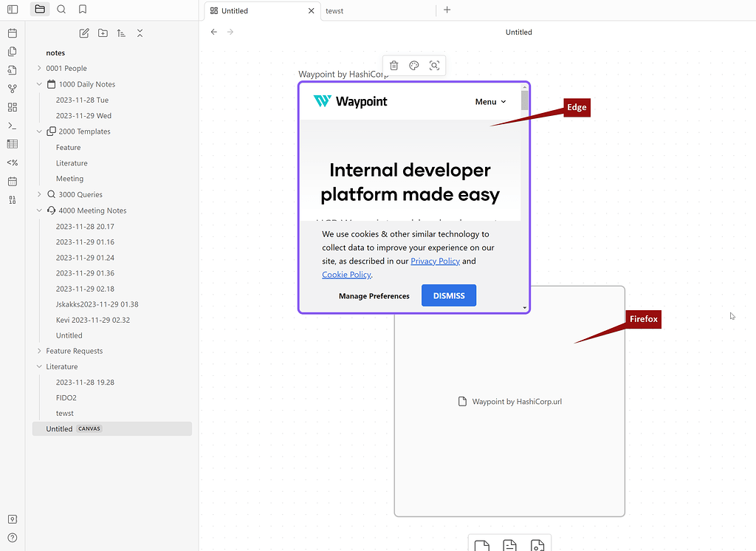Expand the 3000 Queries folder
Image resolution: width=756 pixels, height=551 pixels.
[38, 194]
